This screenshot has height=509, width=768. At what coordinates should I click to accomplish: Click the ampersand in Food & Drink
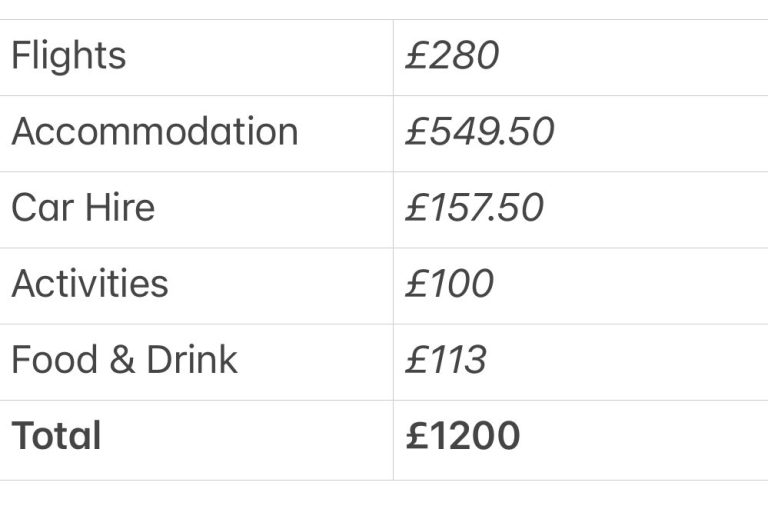click(122, 360)
